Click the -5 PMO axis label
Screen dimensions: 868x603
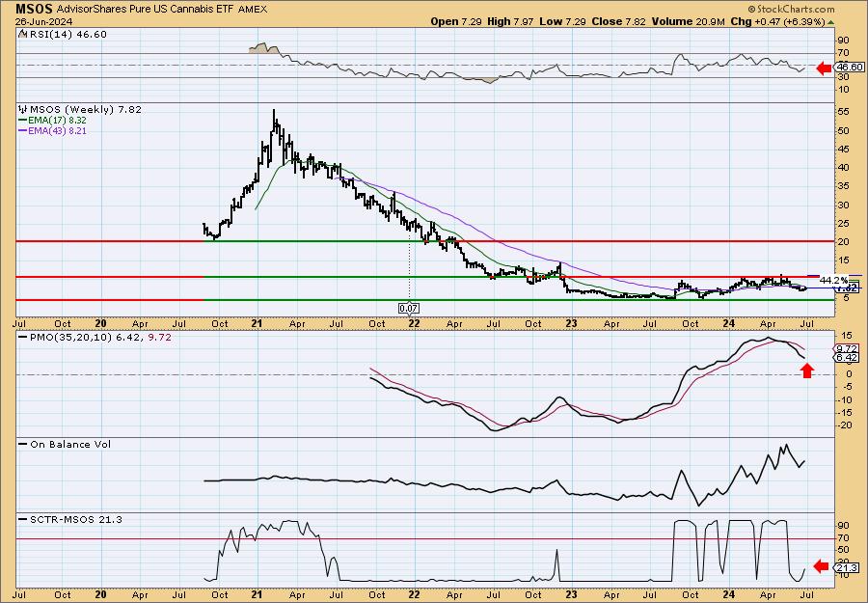click(843, 387)
